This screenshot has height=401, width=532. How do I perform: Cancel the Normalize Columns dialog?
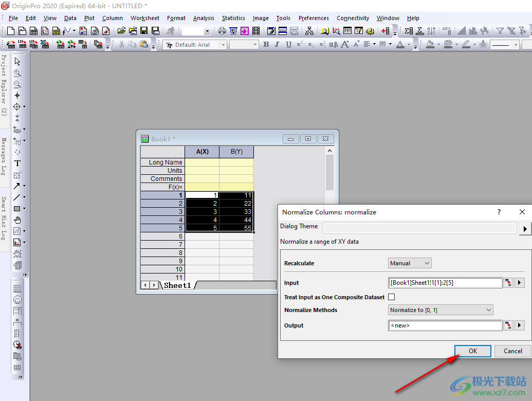click(x=512, y=351)
